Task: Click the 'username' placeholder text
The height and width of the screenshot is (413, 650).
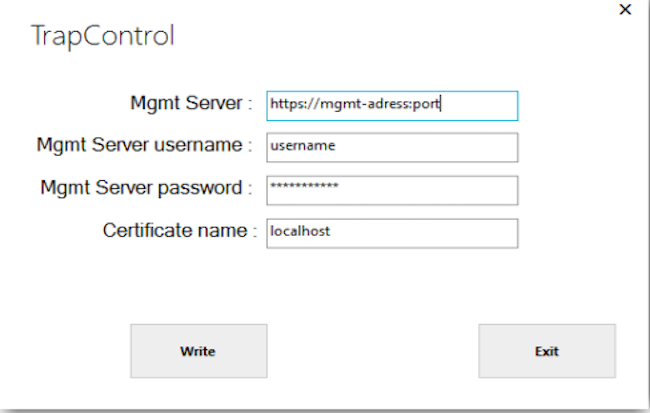Action: pos(303,146)
